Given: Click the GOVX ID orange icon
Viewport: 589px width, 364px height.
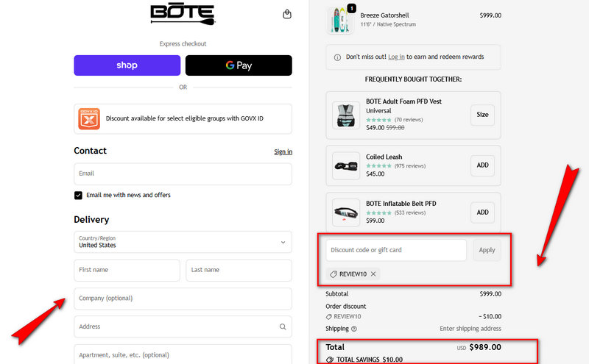Looking at the screenshot, I should click(89, 118).
